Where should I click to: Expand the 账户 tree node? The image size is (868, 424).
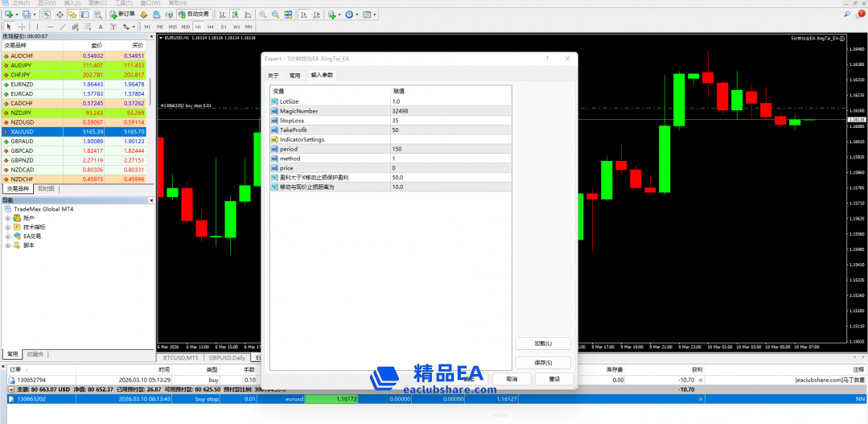pos(8,218)
